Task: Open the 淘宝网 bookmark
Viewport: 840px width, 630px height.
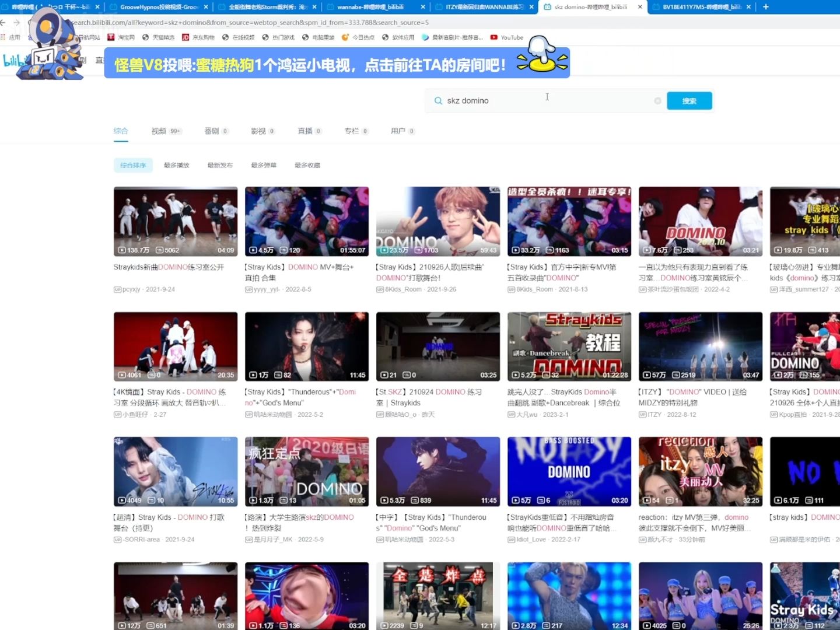Action: [x=121, y=37]
